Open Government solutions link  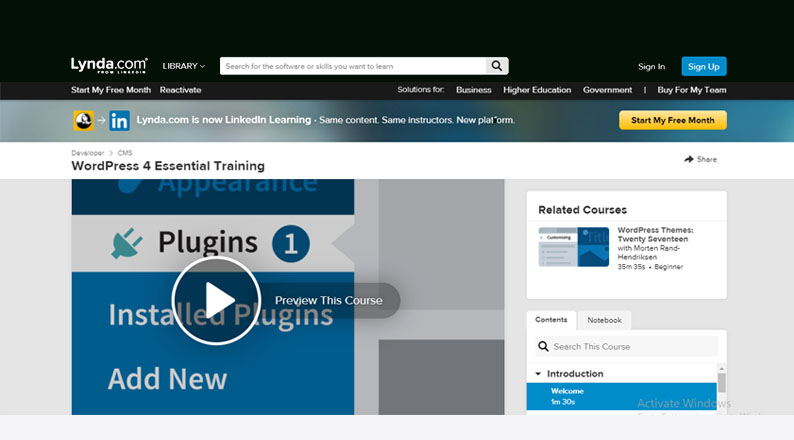607,90
